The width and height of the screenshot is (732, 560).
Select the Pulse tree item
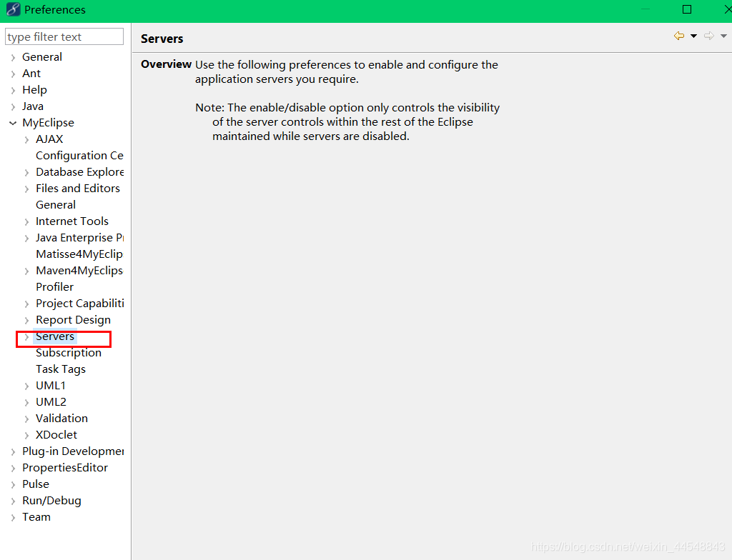pyautogui.click(x=36, y=484)
